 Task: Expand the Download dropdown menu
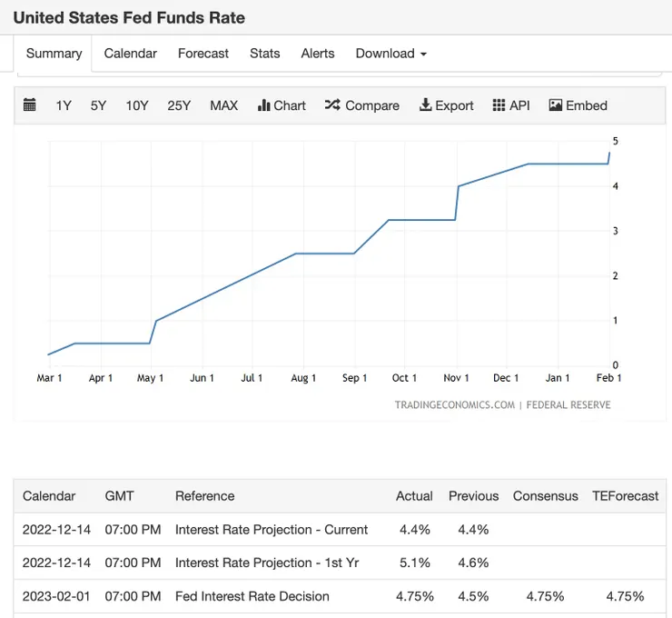coord(390,54)
